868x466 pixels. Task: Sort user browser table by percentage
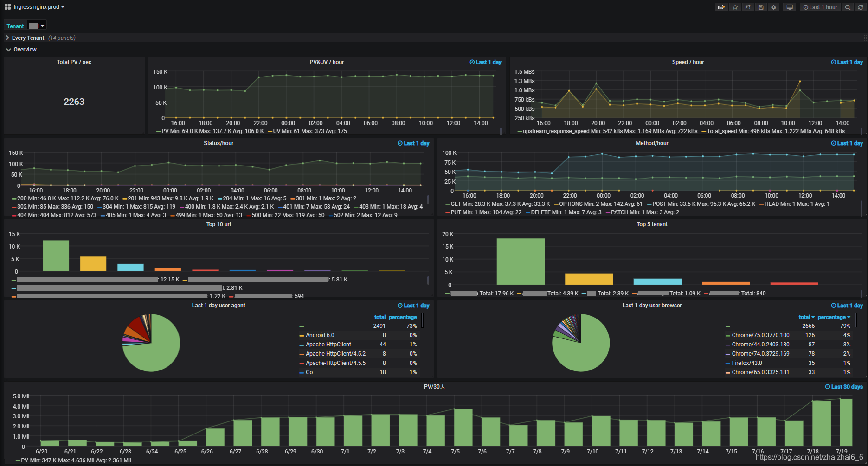(x=834, y=317)
